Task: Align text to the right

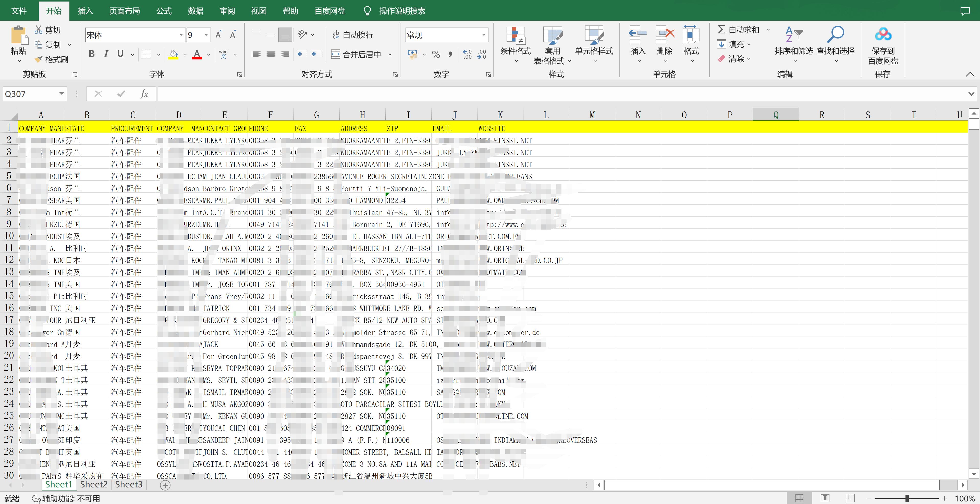Action: tap(285, 54)
